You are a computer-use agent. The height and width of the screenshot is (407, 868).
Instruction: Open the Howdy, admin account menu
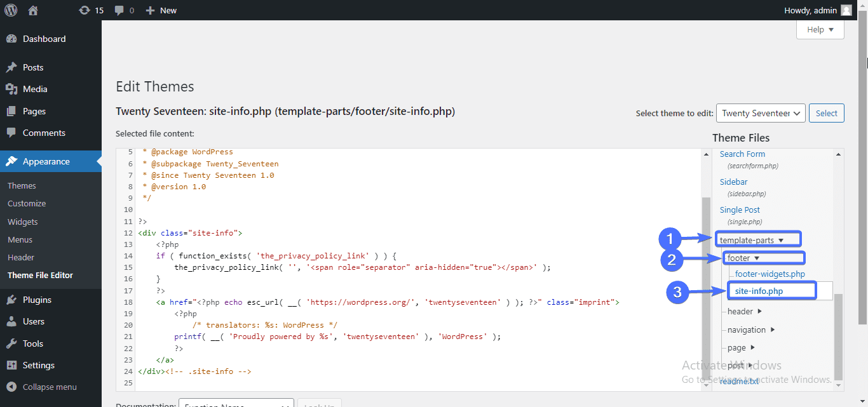coord(818,10)
